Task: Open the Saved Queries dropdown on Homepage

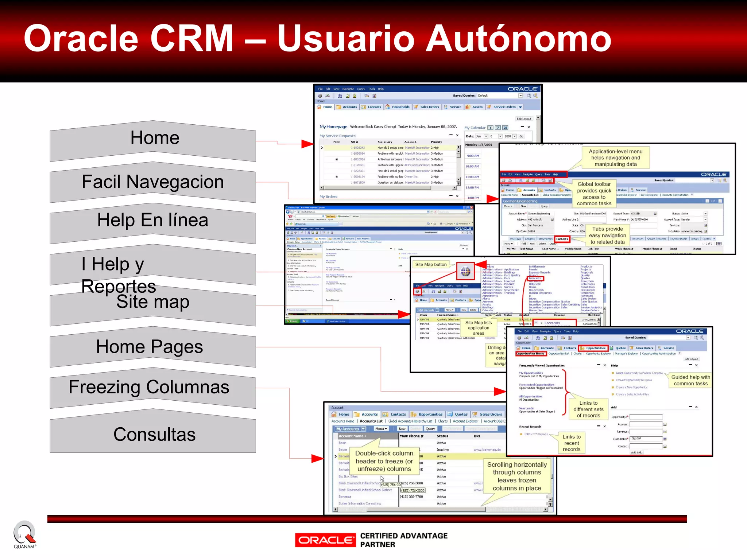Action: pos(520,96)
